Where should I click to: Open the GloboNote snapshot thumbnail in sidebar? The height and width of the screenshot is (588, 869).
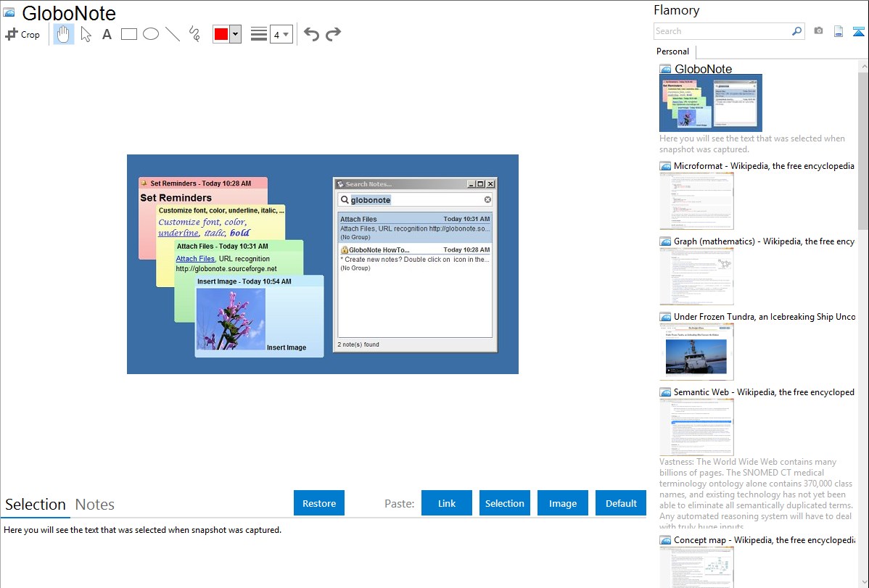(710, 103)
